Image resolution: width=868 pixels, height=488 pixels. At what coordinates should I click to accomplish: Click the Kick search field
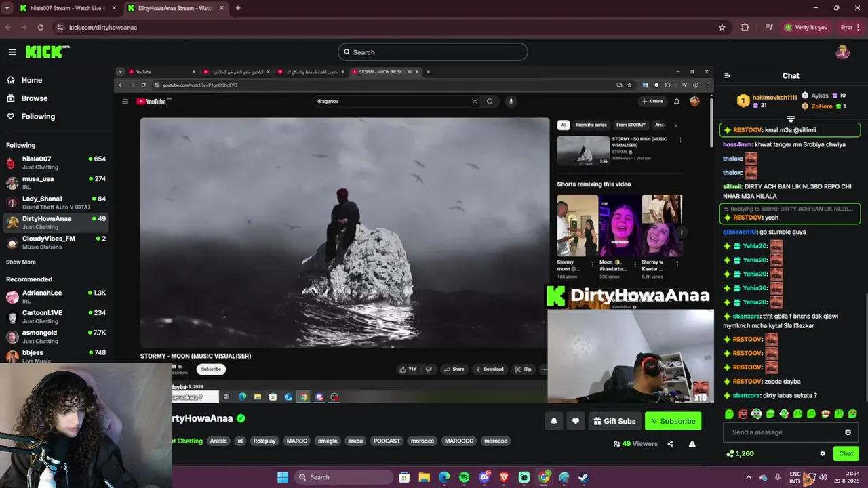(433, 52)
